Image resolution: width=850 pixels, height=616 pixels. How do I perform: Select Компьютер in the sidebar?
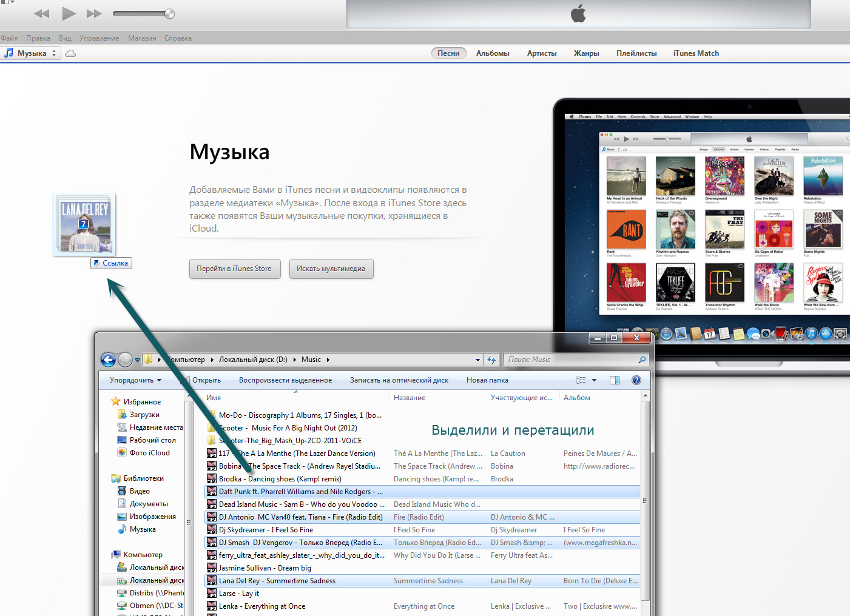click(137, 555)
